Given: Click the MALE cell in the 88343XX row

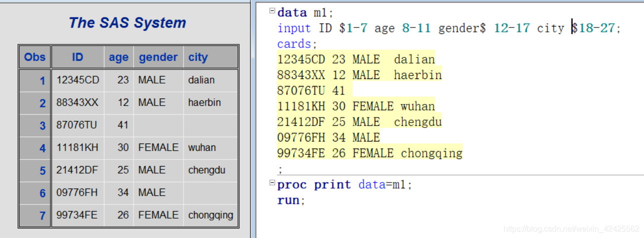Looking at the screenshot, I should (x=158, y=102).
